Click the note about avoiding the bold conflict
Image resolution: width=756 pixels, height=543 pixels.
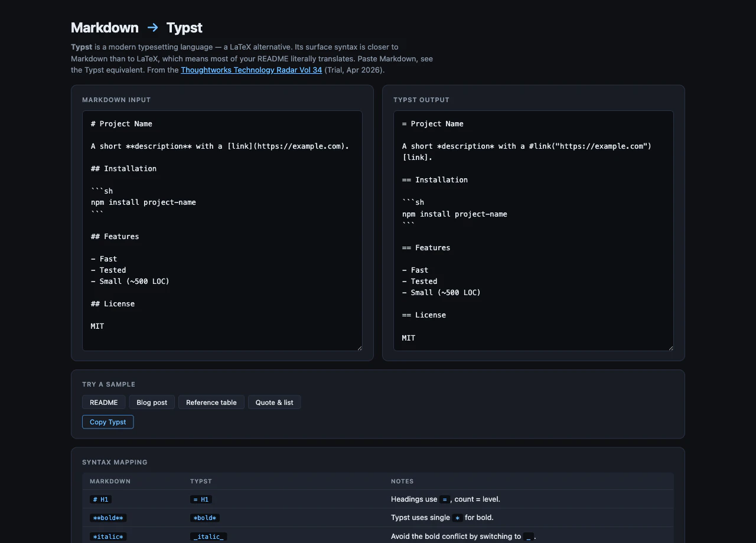[x=464, y=537]
